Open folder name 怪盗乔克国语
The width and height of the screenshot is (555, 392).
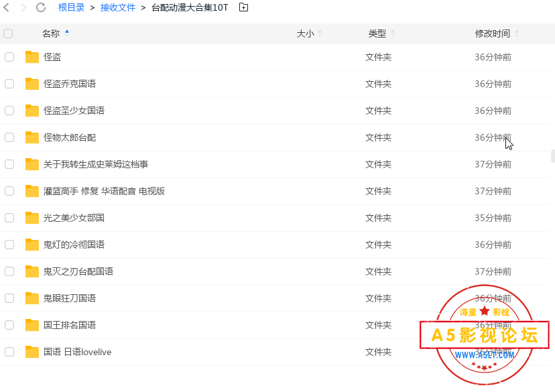pos(70,84)
